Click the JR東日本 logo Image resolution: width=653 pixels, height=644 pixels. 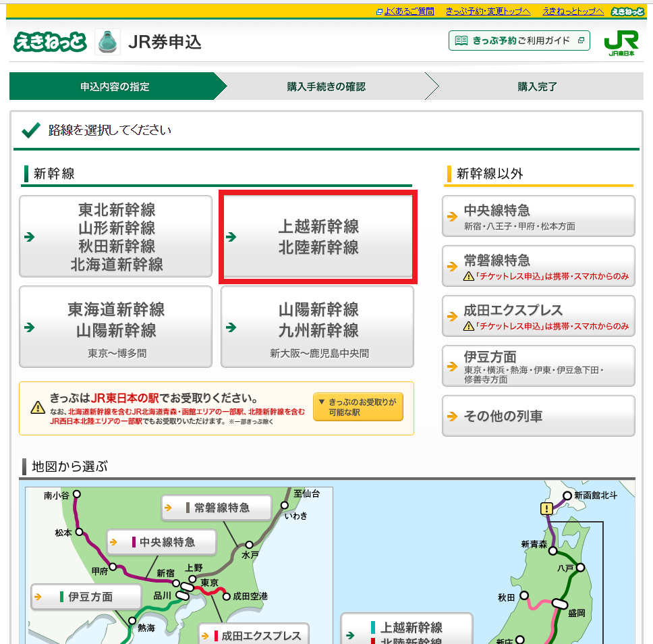621,43
